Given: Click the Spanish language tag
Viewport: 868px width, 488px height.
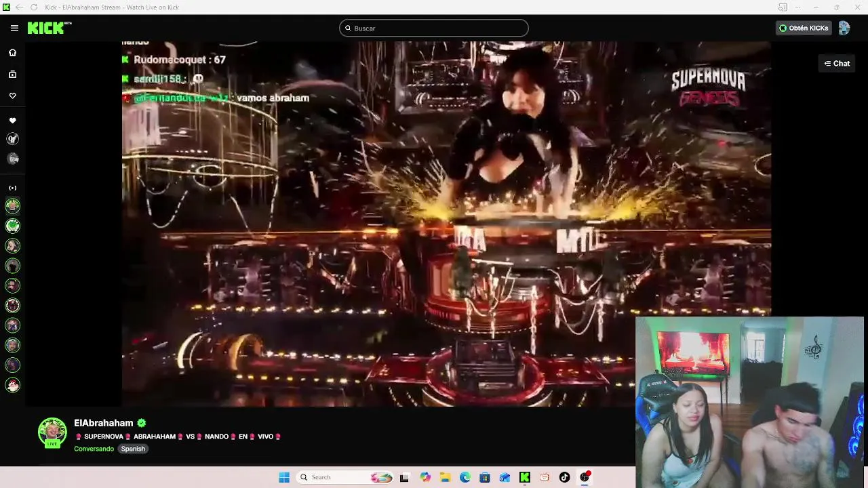Looking at the screenshot, I should tap(133, 449).
